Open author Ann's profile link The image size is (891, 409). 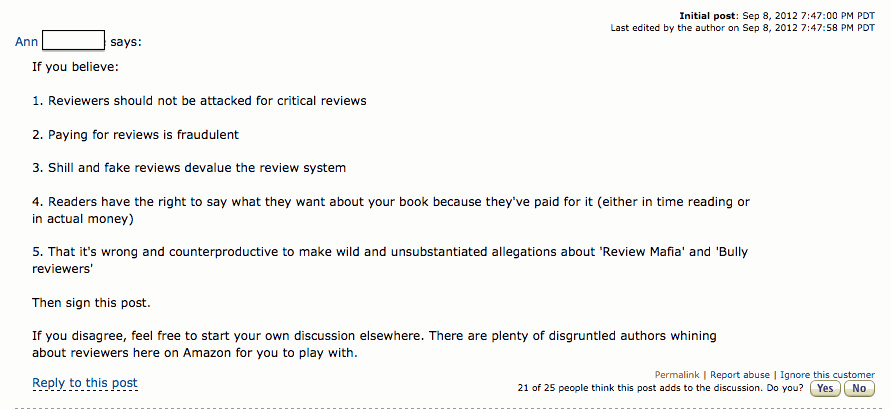[27, 42]
